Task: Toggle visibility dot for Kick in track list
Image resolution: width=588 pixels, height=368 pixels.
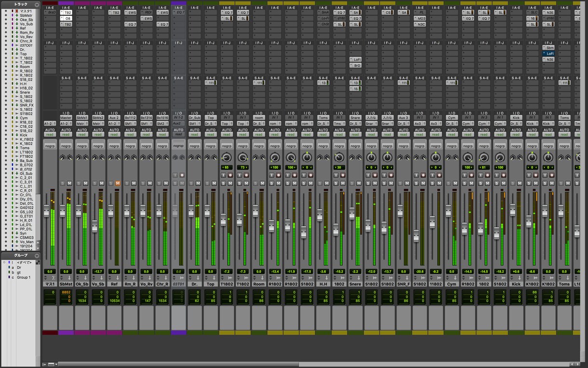Action: pos(6,135)
